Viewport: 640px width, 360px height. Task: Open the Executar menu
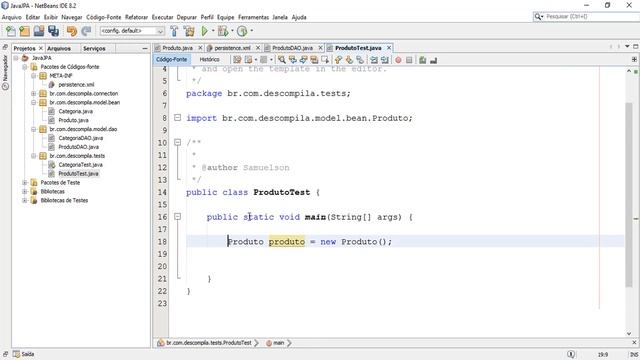point(162,17)
